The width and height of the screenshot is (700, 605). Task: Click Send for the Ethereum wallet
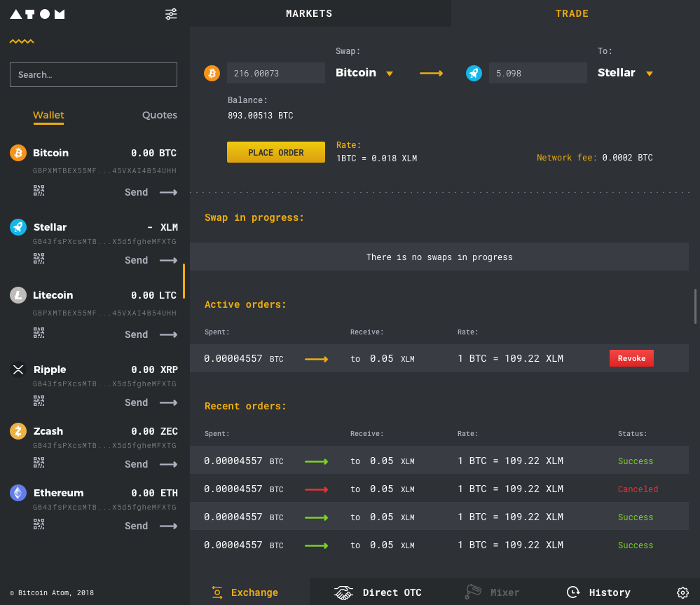coord(136,526)
